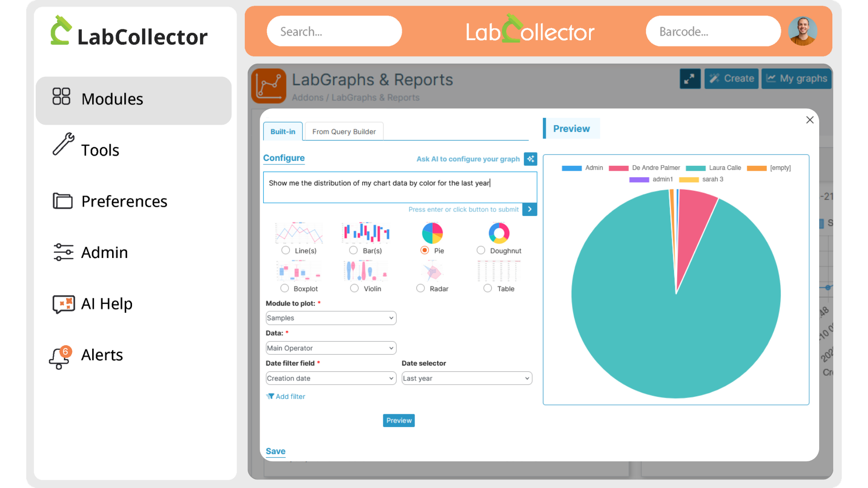Click the blue Preview button
Screen dimensions: 868x488
pos(399,421)
